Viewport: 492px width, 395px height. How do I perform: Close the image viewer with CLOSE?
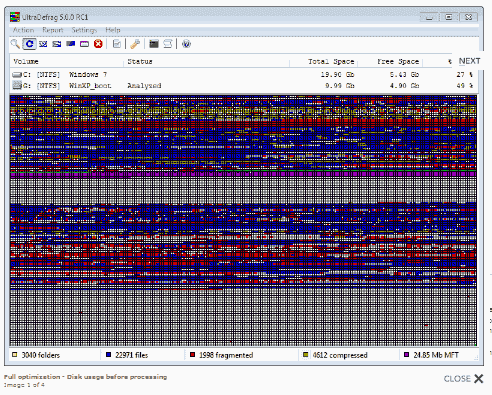coord(463,379)
